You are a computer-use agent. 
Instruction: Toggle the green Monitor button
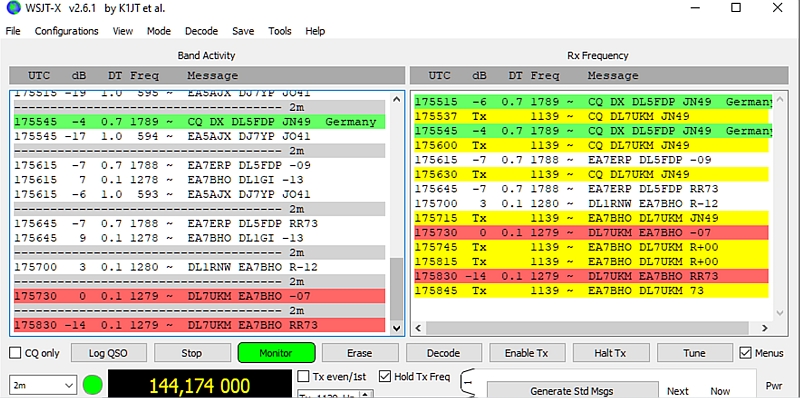276,353
